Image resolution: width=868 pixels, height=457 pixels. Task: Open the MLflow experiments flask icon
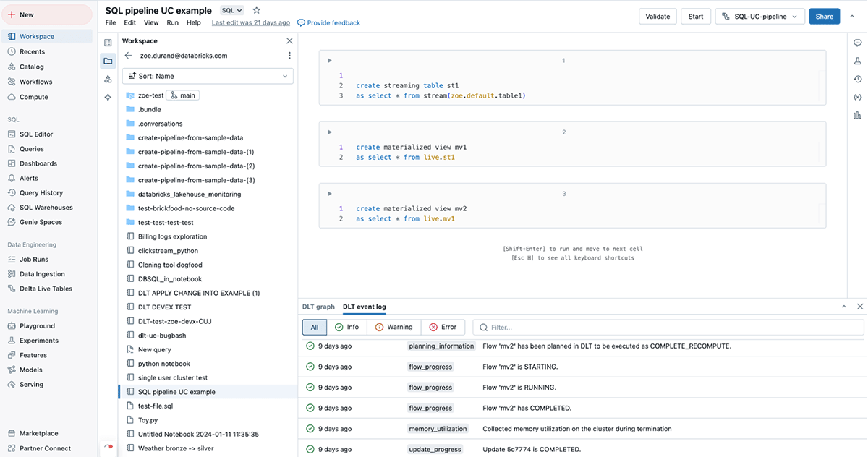857,61
